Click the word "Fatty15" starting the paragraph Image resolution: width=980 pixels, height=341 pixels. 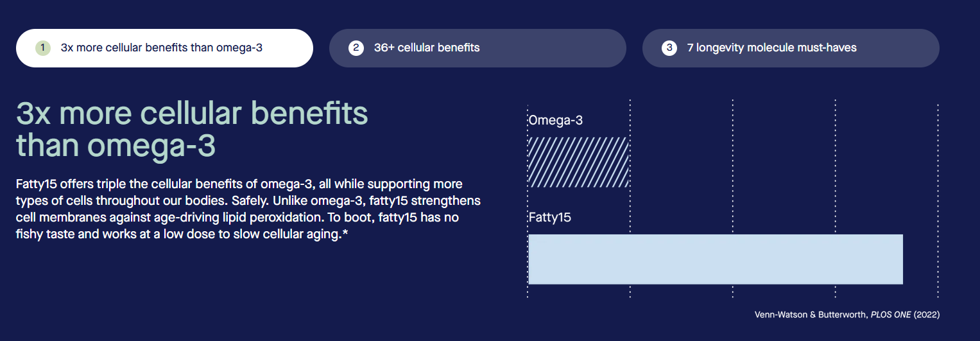click(37, 184)
